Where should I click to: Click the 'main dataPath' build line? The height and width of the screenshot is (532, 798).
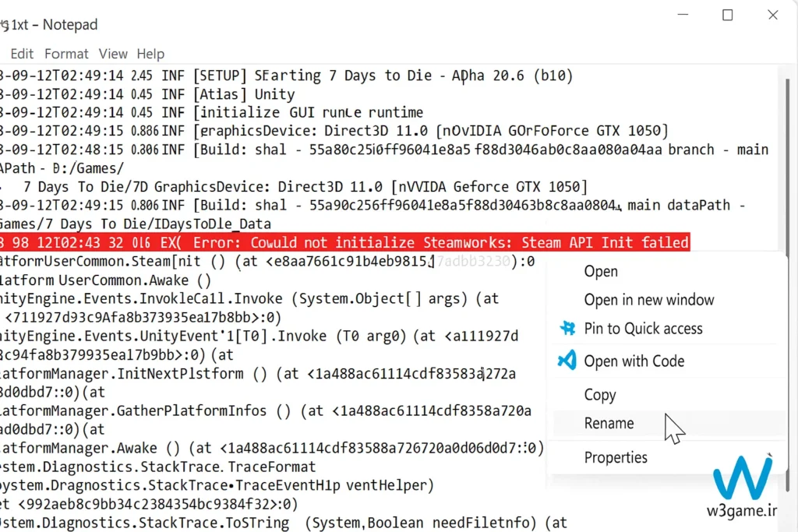coord(373,205)
